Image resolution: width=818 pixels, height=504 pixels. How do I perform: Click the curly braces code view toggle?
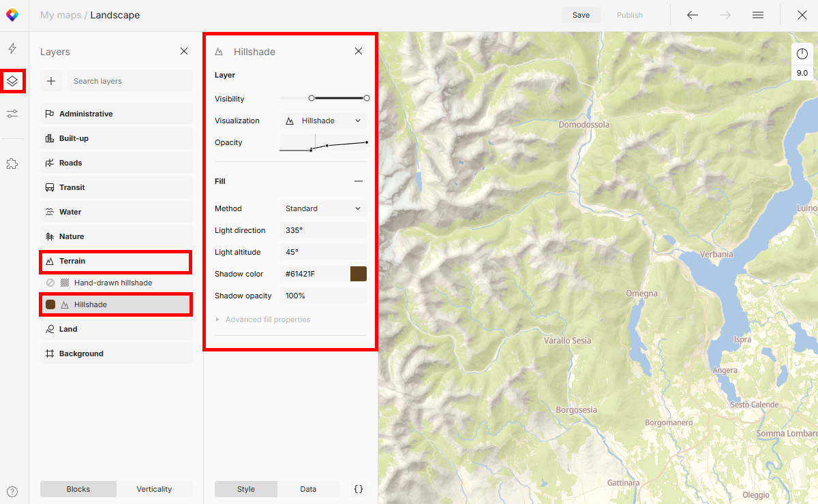click(359, 489)
